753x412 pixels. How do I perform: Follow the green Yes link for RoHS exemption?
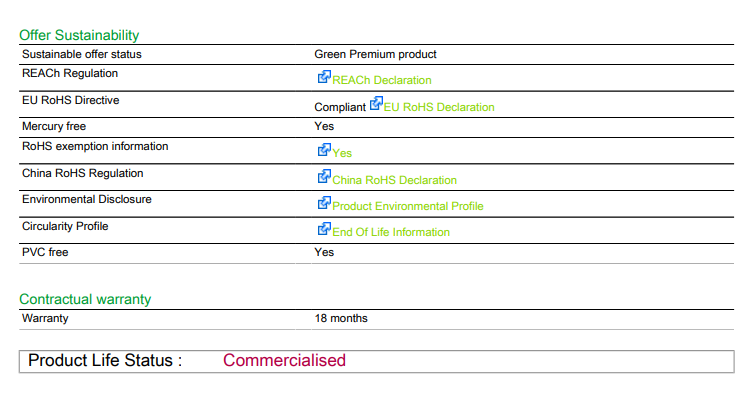342,153
